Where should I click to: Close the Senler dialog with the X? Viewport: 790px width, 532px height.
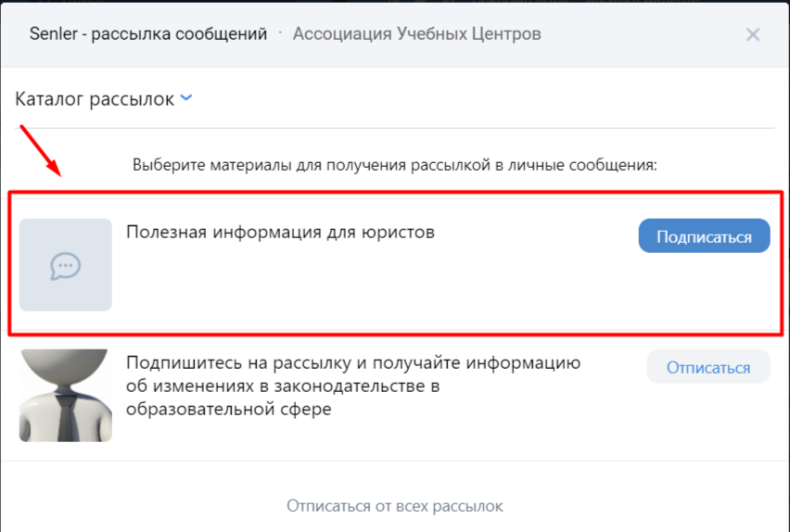coord(753,35)
